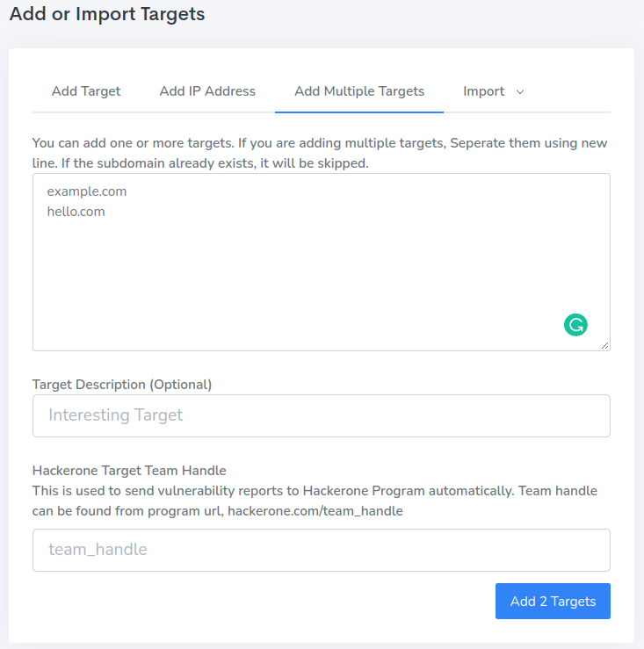Place cursor on the hello.com line
This screenshot has width=644, height=649.
76,212
